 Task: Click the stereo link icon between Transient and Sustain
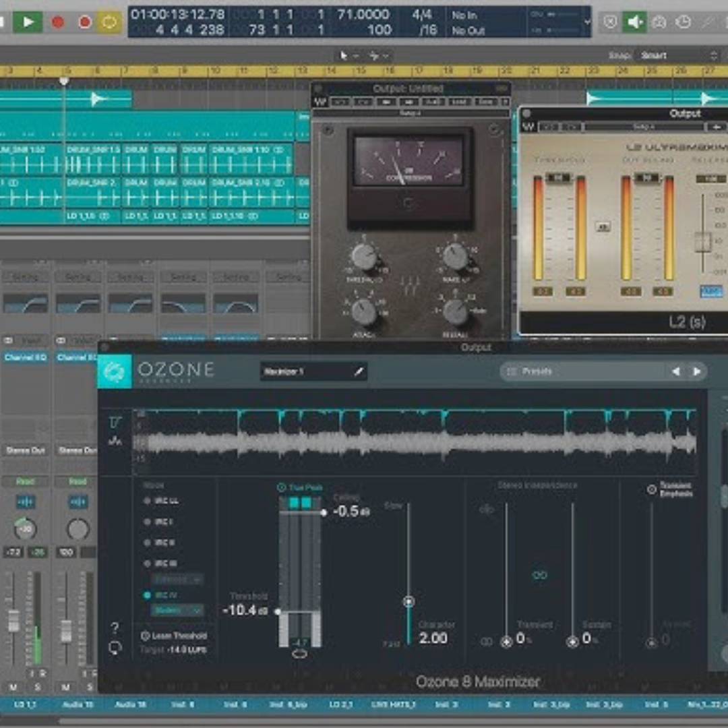539,575
